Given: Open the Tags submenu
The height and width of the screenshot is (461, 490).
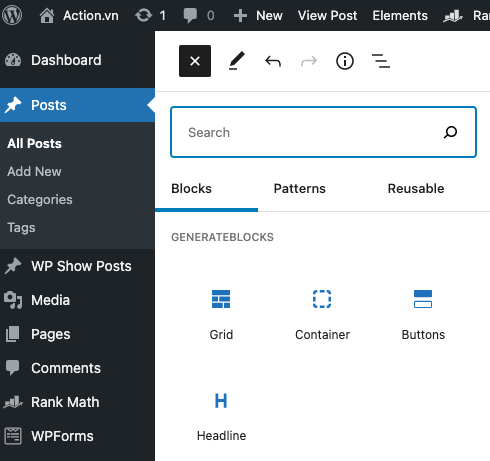Looking at the screenshot, I should coord(21,228).
